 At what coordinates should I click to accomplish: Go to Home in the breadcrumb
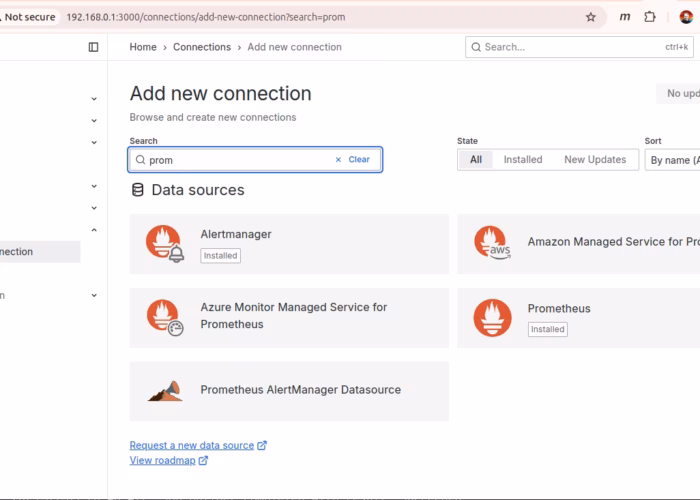143,47
